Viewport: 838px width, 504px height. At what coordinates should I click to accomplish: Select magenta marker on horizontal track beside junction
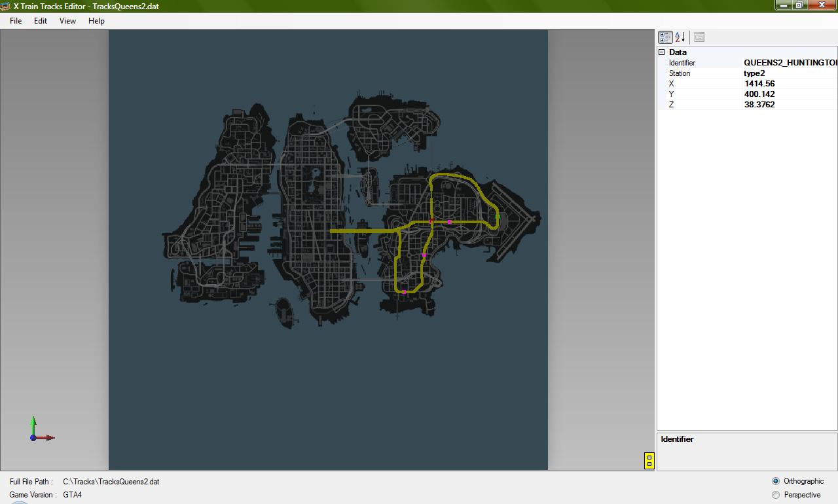449,222
